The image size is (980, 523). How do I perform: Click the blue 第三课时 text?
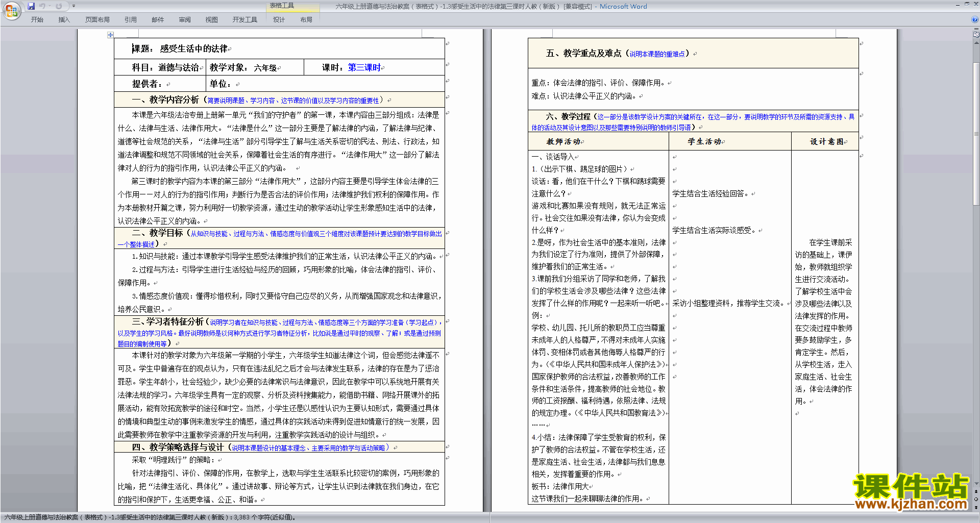pyautogui.click(x=364, y=67)
